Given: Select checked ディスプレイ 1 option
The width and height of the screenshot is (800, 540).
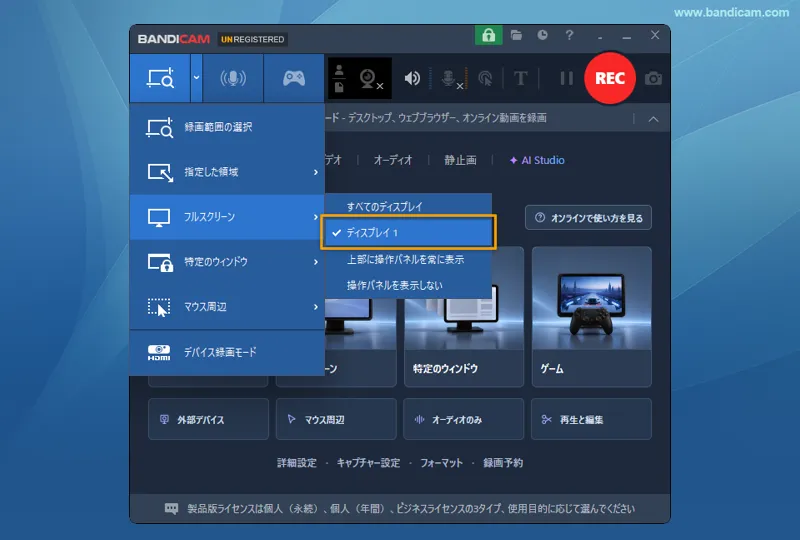Looking at the screenshot, I should click(x=408, y=233).
